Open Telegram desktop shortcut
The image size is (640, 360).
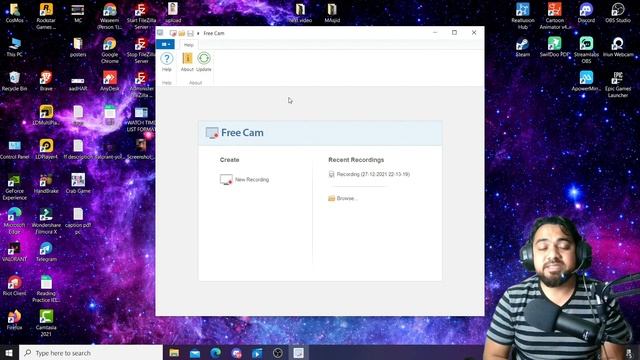click(46, 251)
